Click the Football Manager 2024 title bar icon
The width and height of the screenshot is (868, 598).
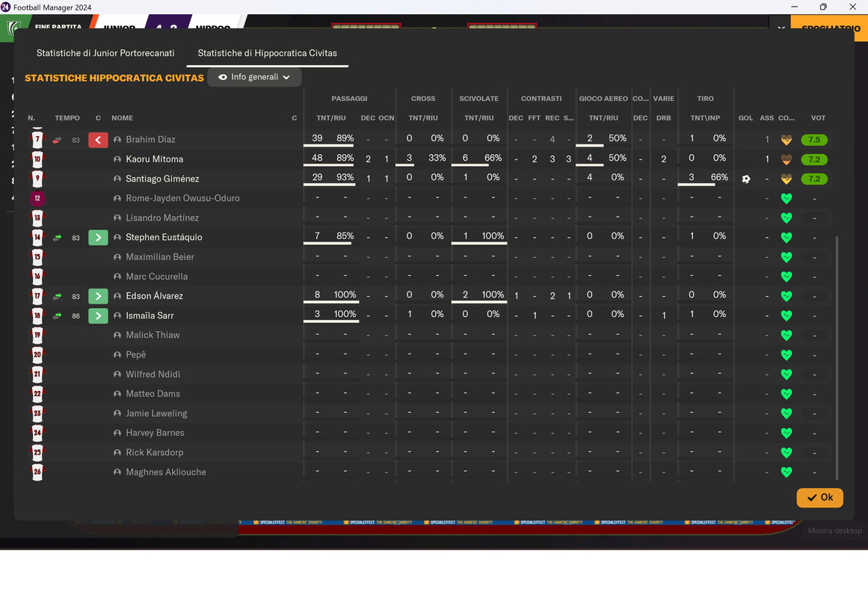tap(6, 7)
